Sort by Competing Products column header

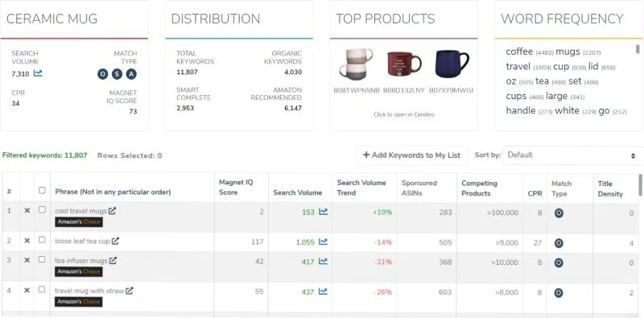pyautogui.click(x=479, y=188)
